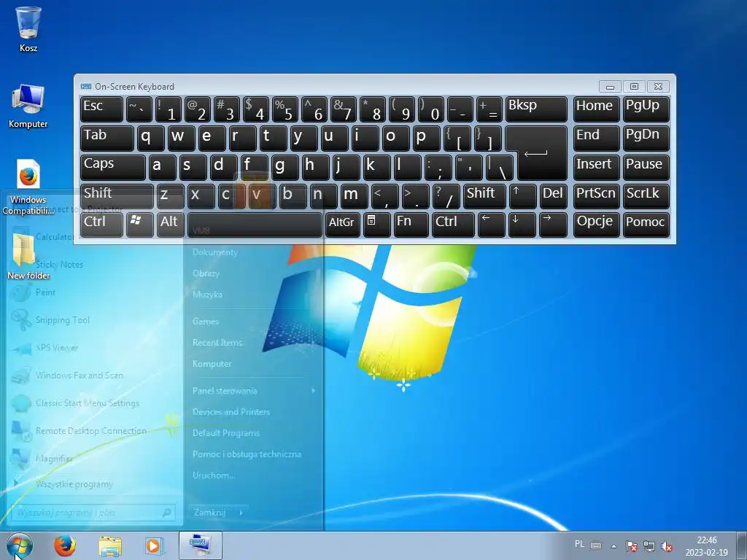Click the PrtScn key

596,196
